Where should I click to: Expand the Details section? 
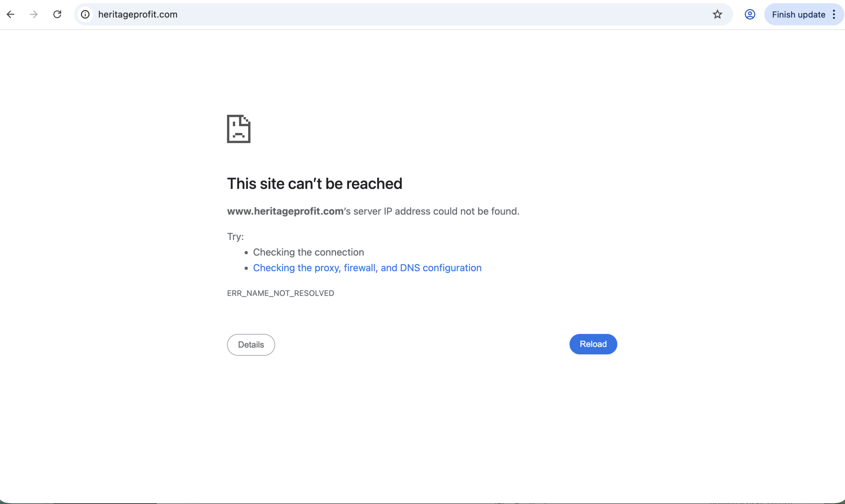pyautogui.click(x=251, y=344)
